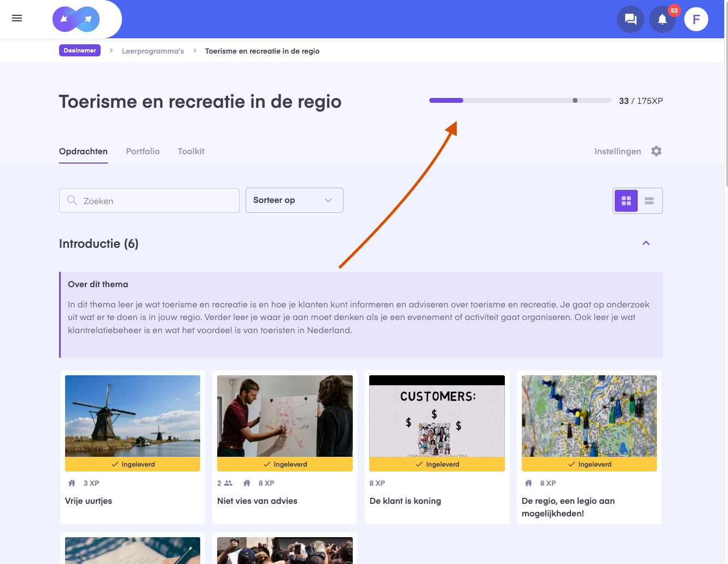This screenshot has height=564, width=728.
Task: Click Ingeleverd badge on Niet vies van advies
Action: [285, 464]
